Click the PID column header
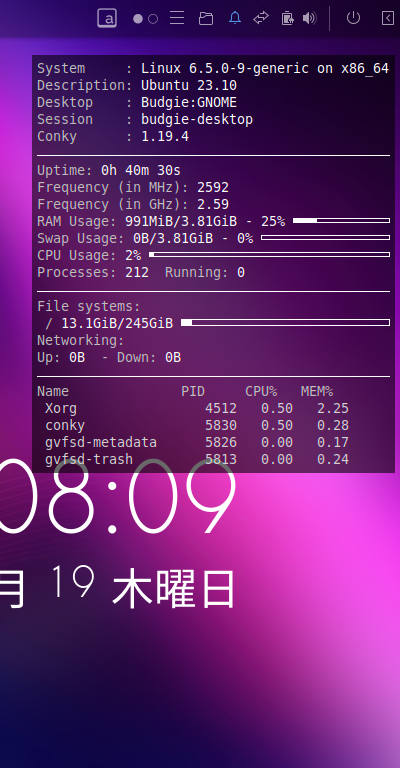This screenshot has height=768, width=400. pos(193,391)
